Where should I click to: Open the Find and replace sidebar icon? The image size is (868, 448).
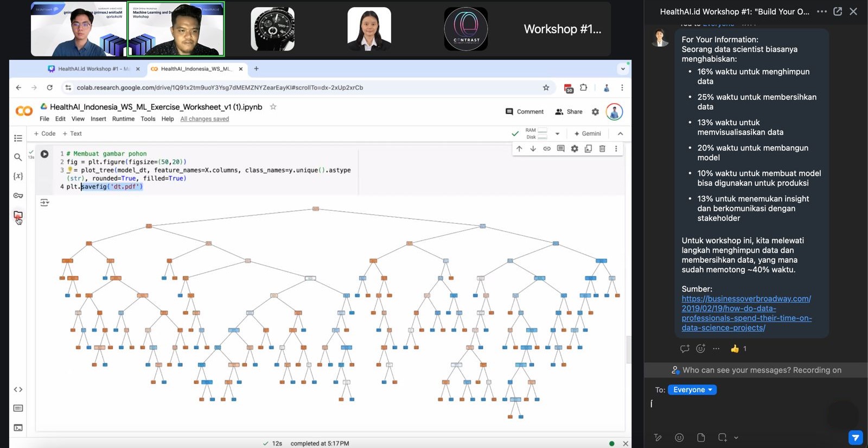tap(18, 157)
